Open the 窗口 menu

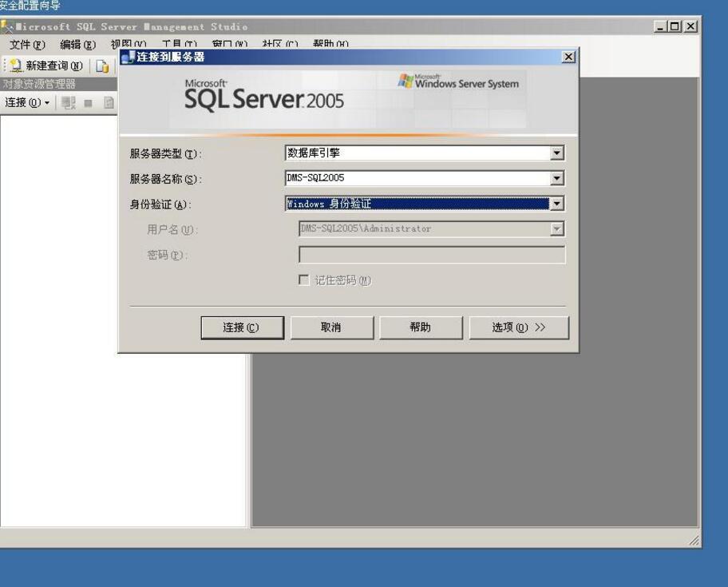[x=229, y=45]
